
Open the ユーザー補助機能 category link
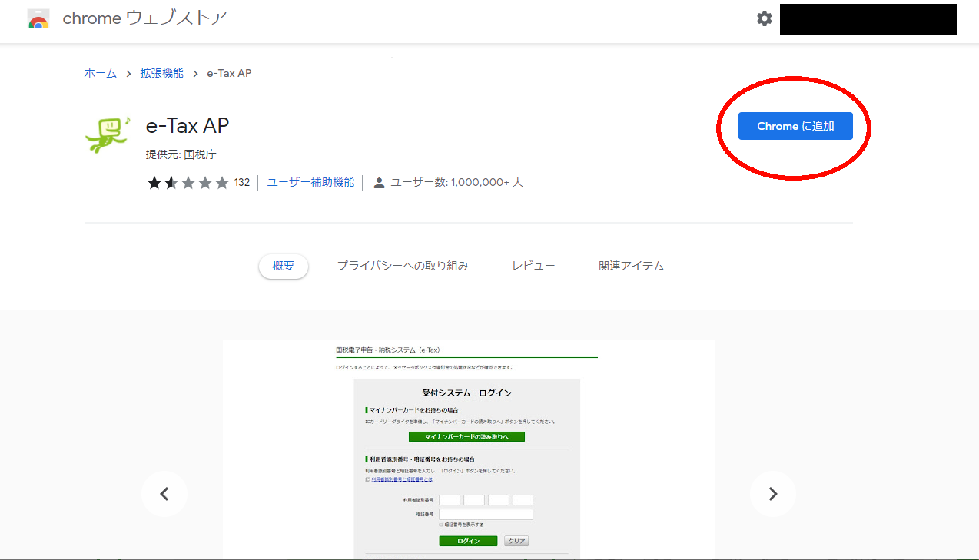tap(310, 183)
